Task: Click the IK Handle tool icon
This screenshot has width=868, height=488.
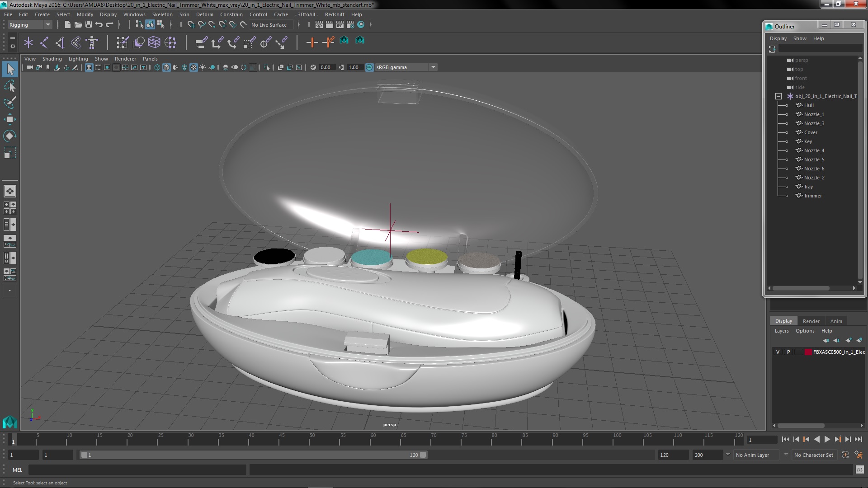Action: pyautogui.click(x=60, y=42)
